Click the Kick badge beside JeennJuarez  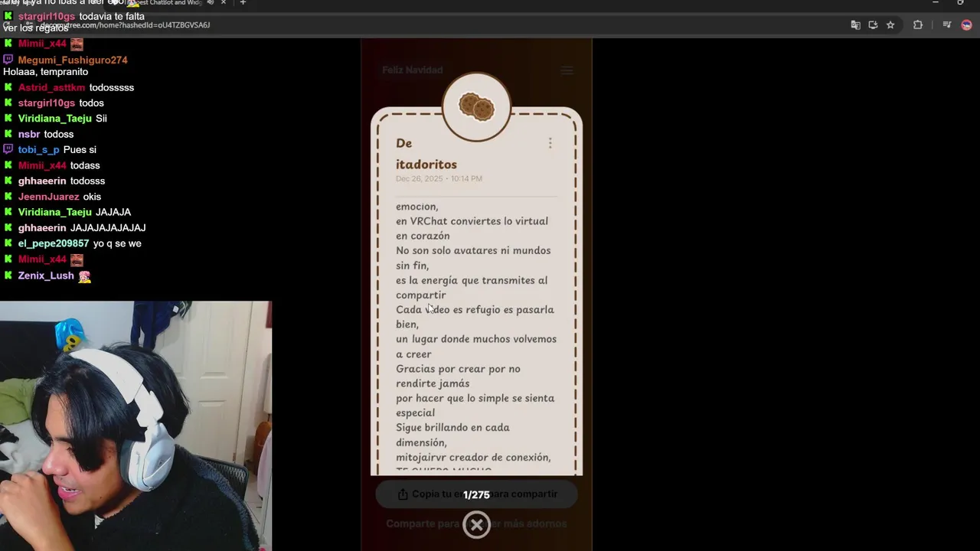(8, 197)
